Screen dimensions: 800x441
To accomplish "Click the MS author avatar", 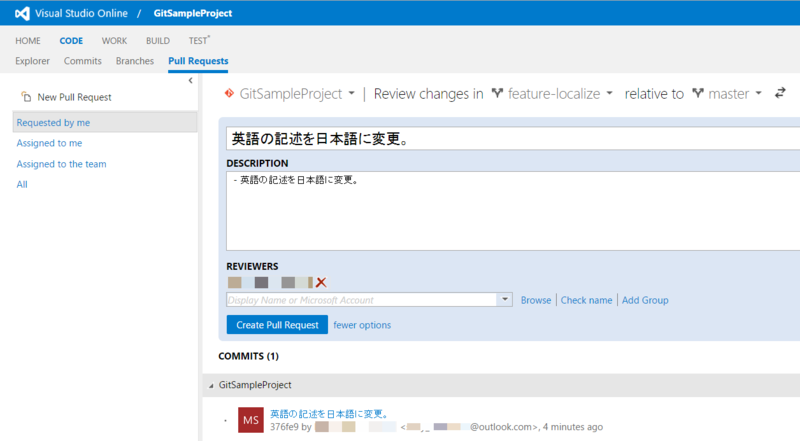I will click(251, 420).
